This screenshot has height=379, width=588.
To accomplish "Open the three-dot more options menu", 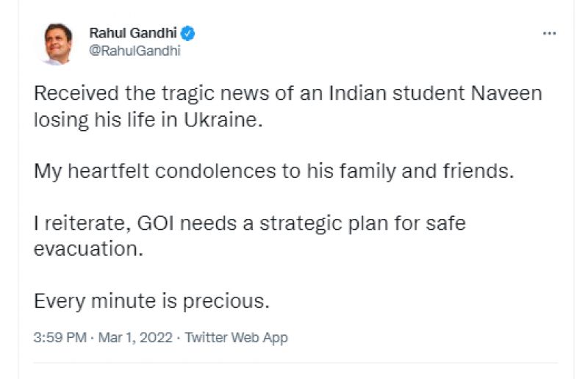I will coord(549,34).
